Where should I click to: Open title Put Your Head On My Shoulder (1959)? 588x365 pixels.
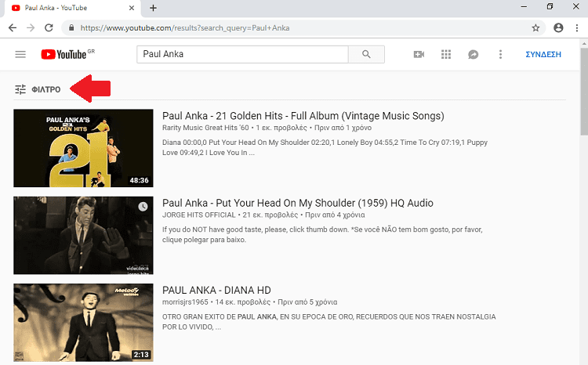(298, 203)
